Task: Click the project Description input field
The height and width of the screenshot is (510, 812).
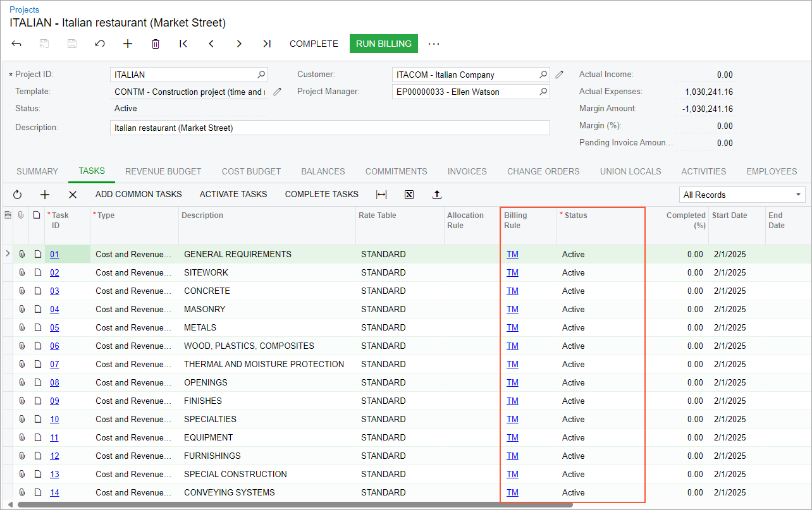Action: coord(329,128)
